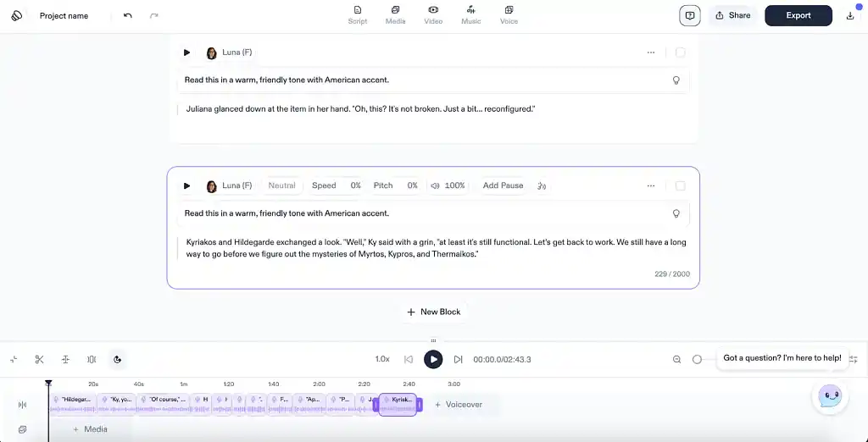Open the Music tab in top toolbar
Viewport: 868px width, 442px height.
(x=470, y=14)
